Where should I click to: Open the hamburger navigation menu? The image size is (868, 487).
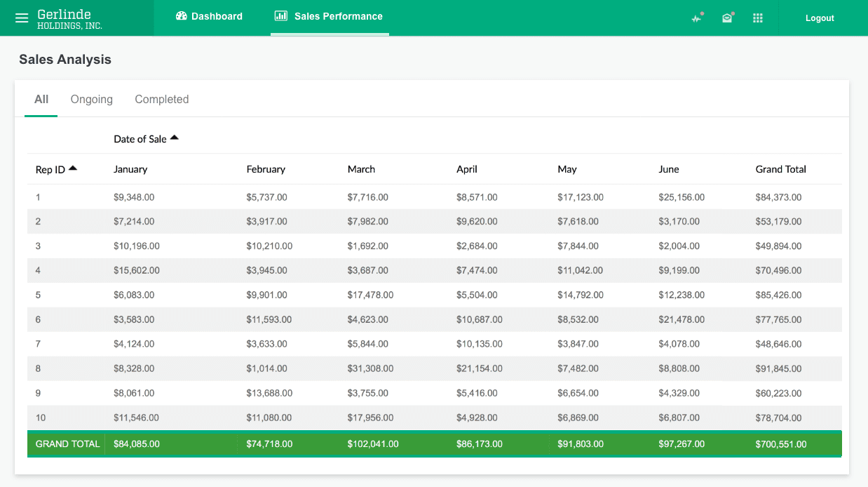click(x=22, y=18)
